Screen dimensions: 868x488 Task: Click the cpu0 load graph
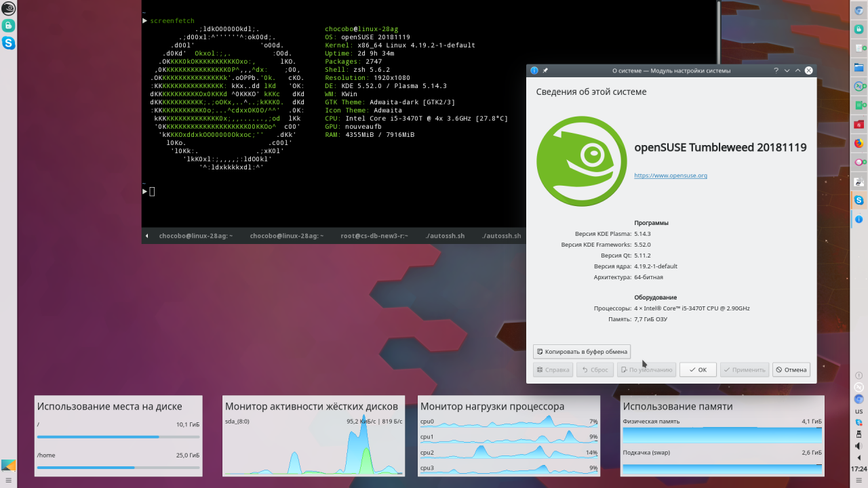[x=509, y=422]
